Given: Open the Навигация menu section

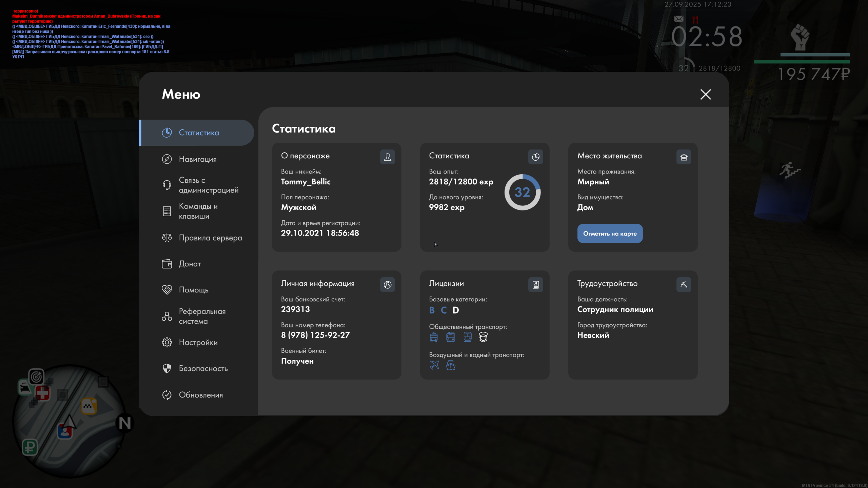Looking at the screenshot, I should (197, 159).
